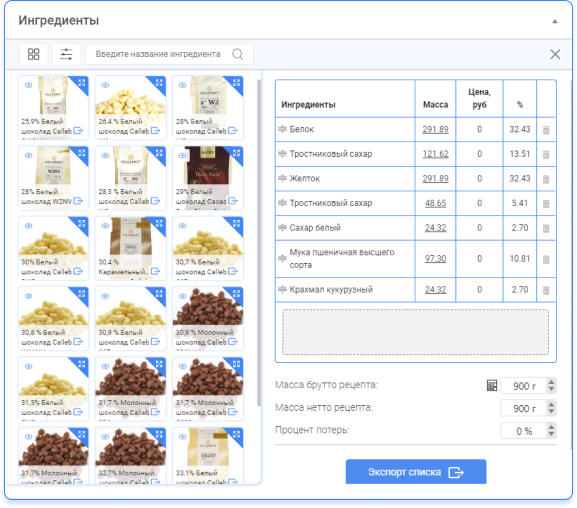Toggle eye on 30,9 % Молочный шоколад
The image size is (577, 508).
coord(183,296)
